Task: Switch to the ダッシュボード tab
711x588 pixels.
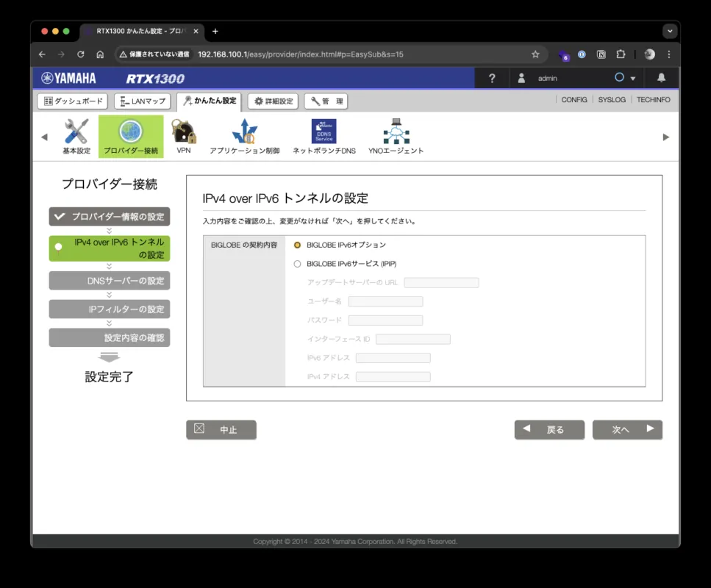Action: coord(72,101)
